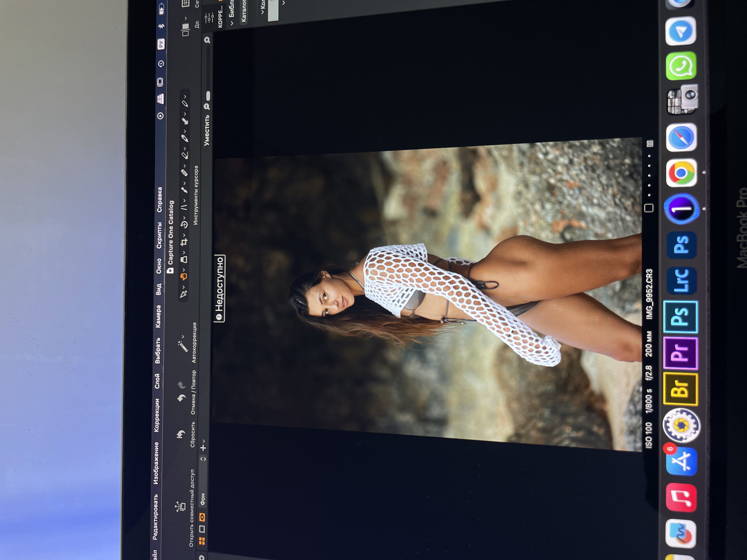Open the Редактировать menu
747x560 pixels.
(155, 517)
